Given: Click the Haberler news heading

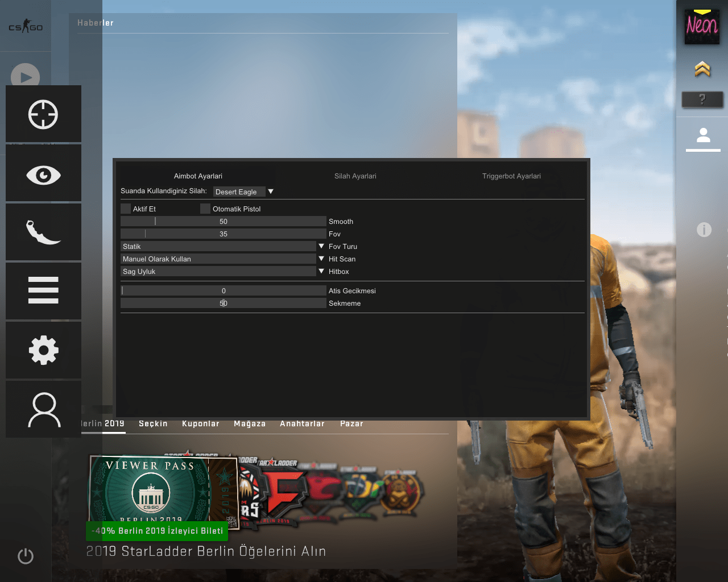Looking at the screenshot, I should coord(96,23).
